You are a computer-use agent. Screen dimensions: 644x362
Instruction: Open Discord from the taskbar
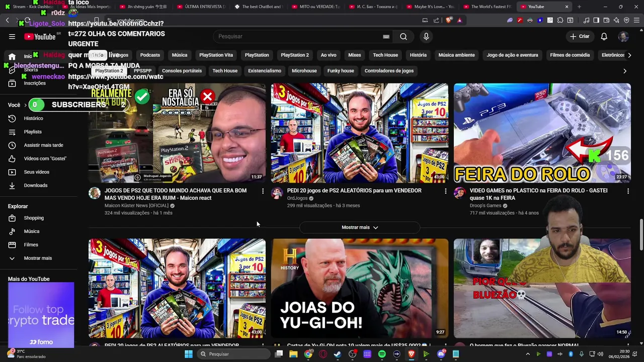click(x=441, y=354)
